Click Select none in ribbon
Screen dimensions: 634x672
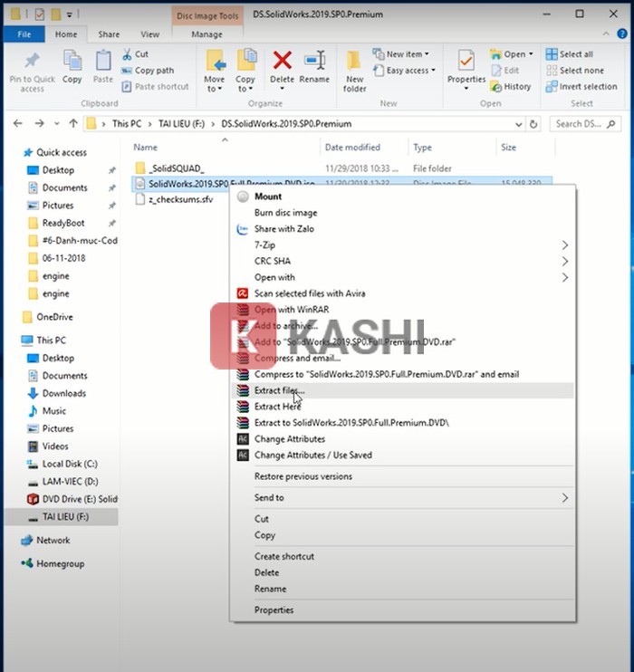[575, 71]
